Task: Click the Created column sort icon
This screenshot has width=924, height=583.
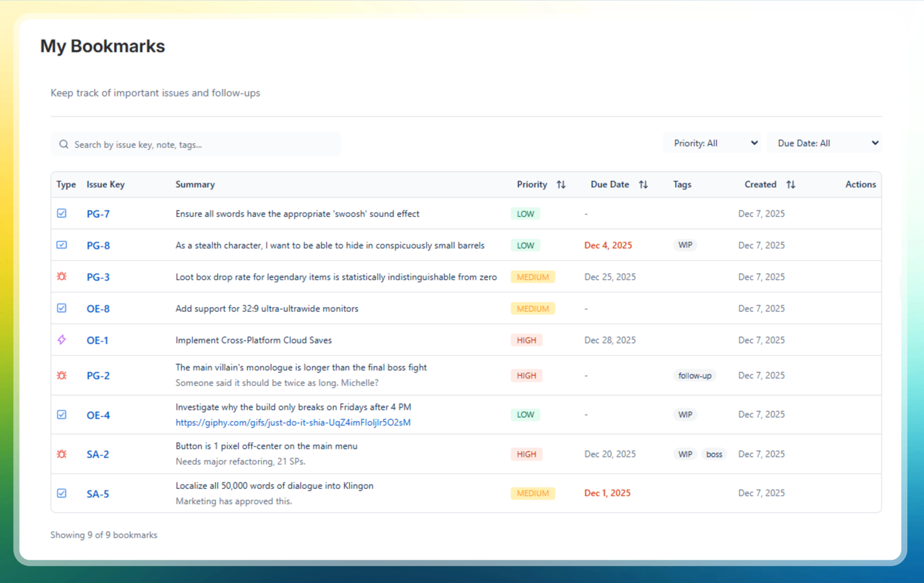Action: click(791, 184)
